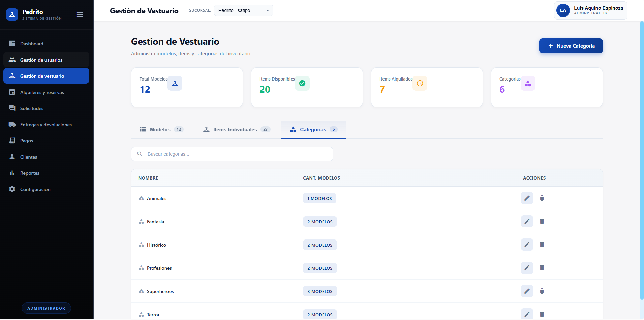Click pencil icon for Superhéroes category
Screen dimensions: 644x320
(x=527, y=291)
